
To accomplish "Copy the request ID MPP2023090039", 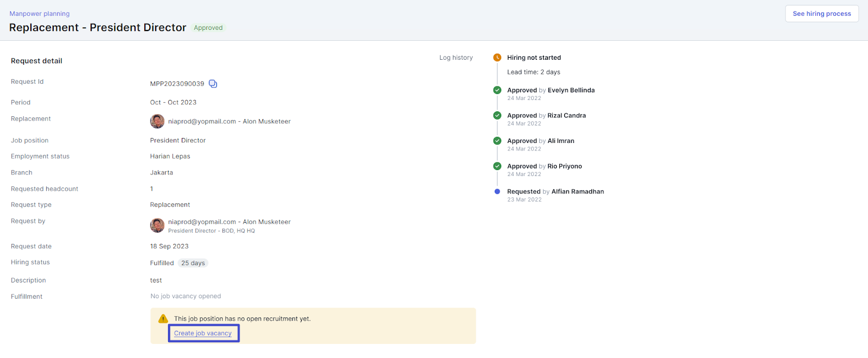I will (x=213, y=84).
